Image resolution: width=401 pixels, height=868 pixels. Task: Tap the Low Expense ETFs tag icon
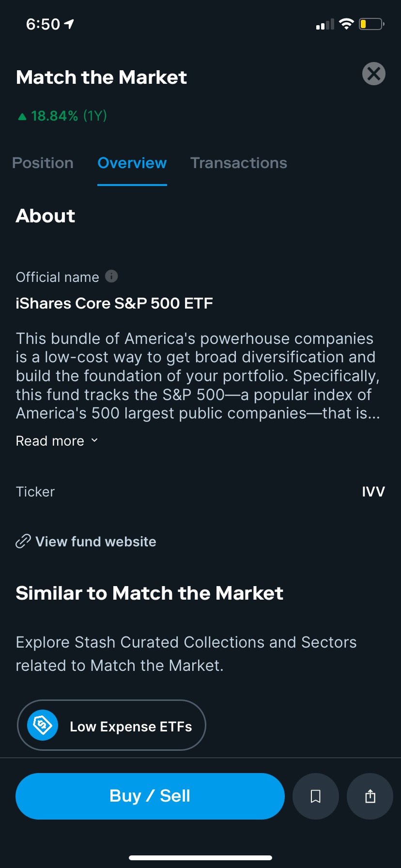click(43, 725)
